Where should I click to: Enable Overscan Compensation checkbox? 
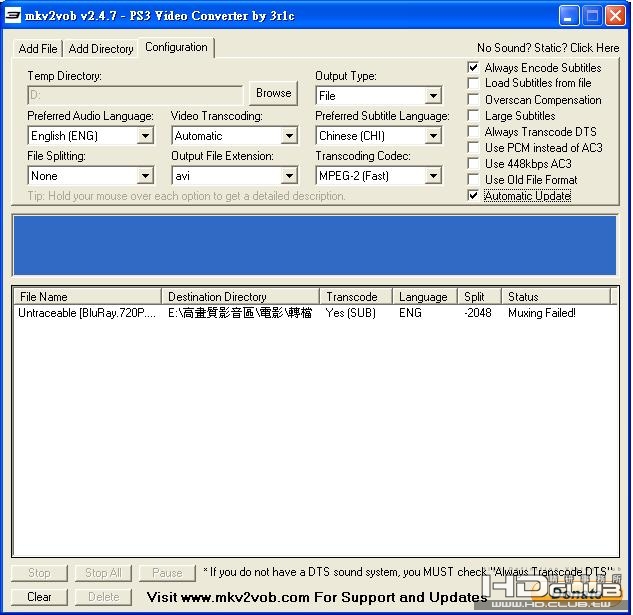(473, 100)
